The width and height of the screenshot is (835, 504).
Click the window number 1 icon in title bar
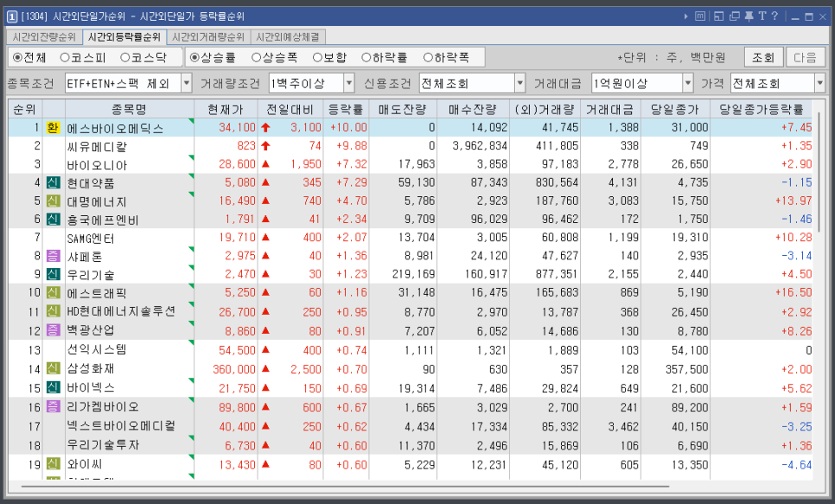[12, 16]
